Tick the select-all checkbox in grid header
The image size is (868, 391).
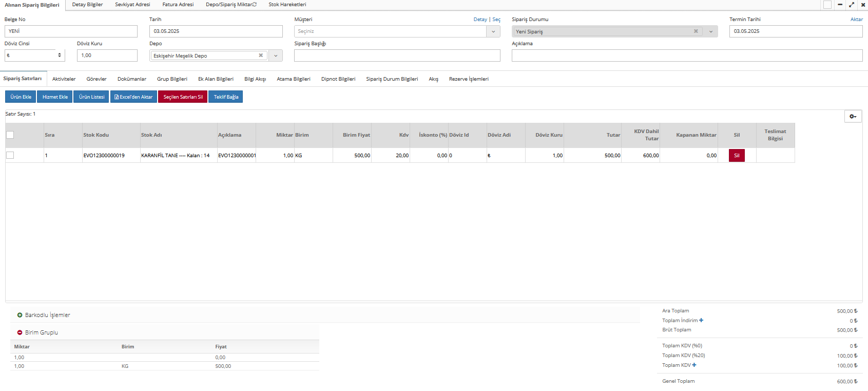10,135
